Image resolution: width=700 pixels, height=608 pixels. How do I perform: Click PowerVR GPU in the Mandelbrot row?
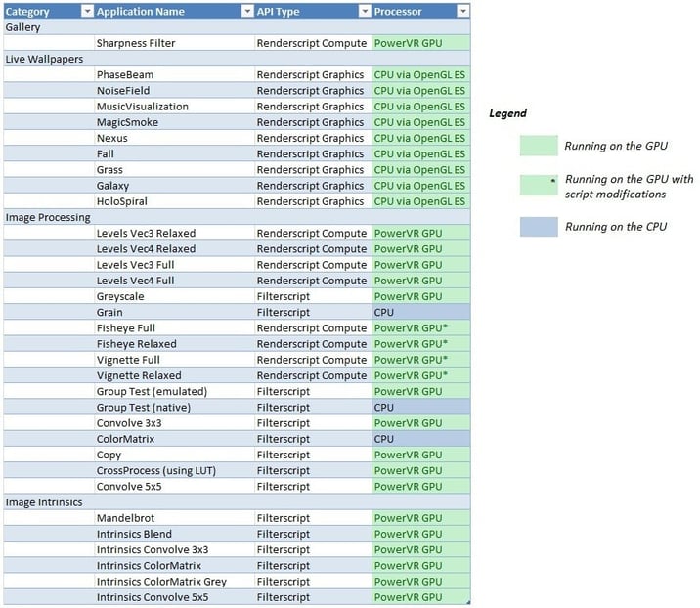[x=421, y=518]
